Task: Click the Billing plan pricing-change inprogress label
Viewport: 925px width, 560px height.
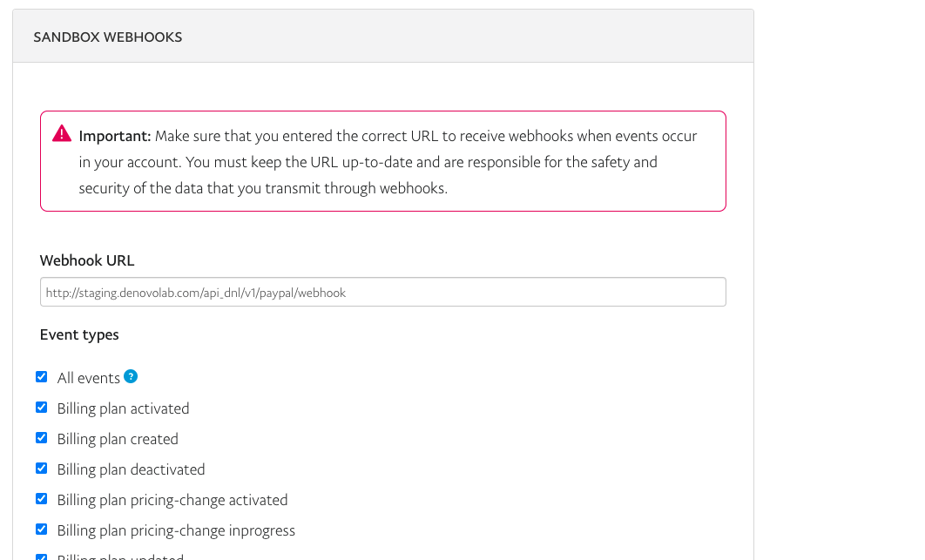Action: point(177,531)
